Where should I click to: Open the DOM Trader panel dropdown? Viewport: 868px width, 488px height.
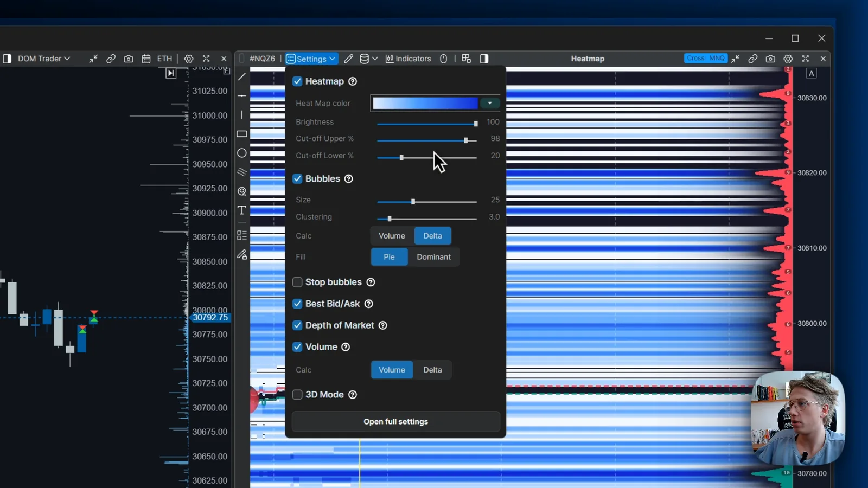[44, 59]
